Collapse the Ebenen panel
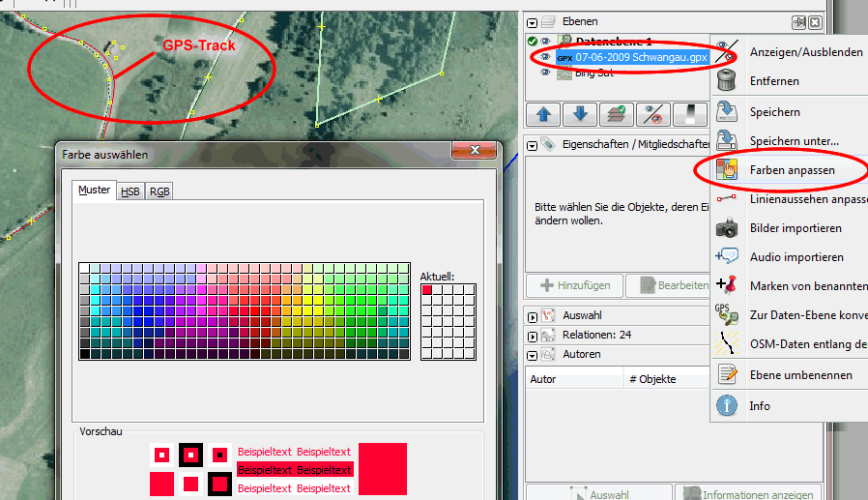 534,21
